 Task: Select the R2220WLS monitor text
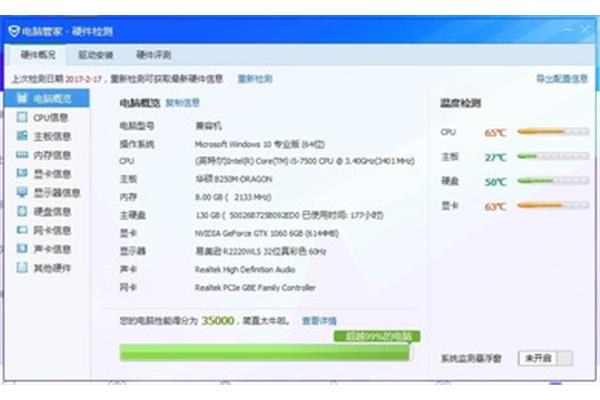coord(261,251)
